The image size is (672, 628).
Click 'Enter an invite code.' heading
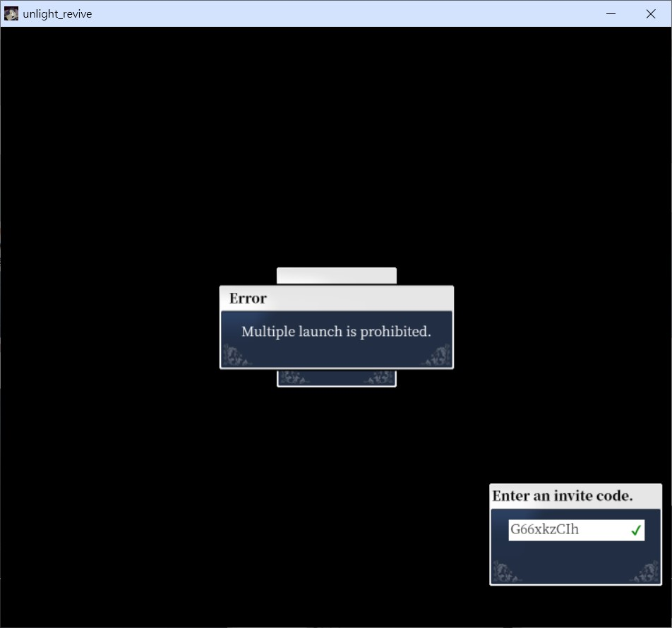(x=563, y=495)
